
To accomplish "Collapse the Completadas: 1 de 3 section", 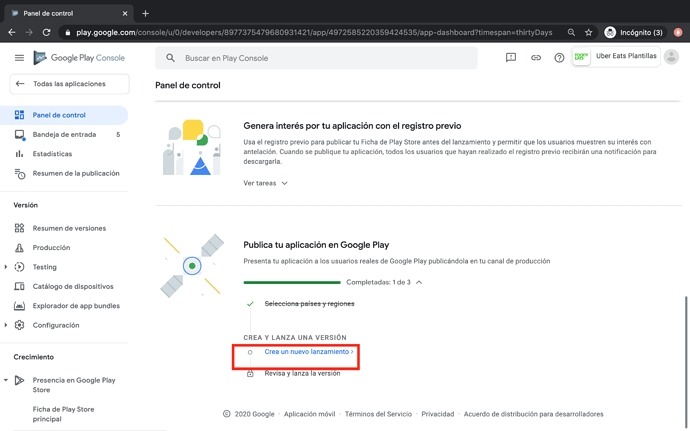I will coord(419,283).
